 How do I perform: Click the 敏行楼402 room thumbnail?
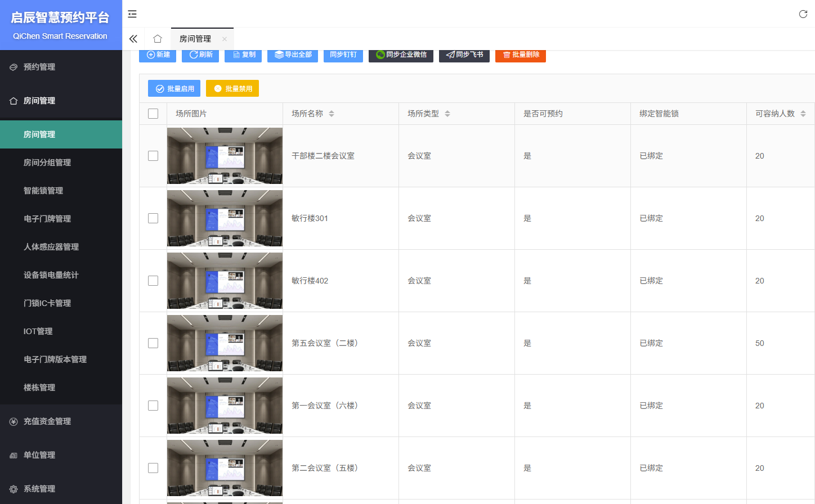(225, 281)
